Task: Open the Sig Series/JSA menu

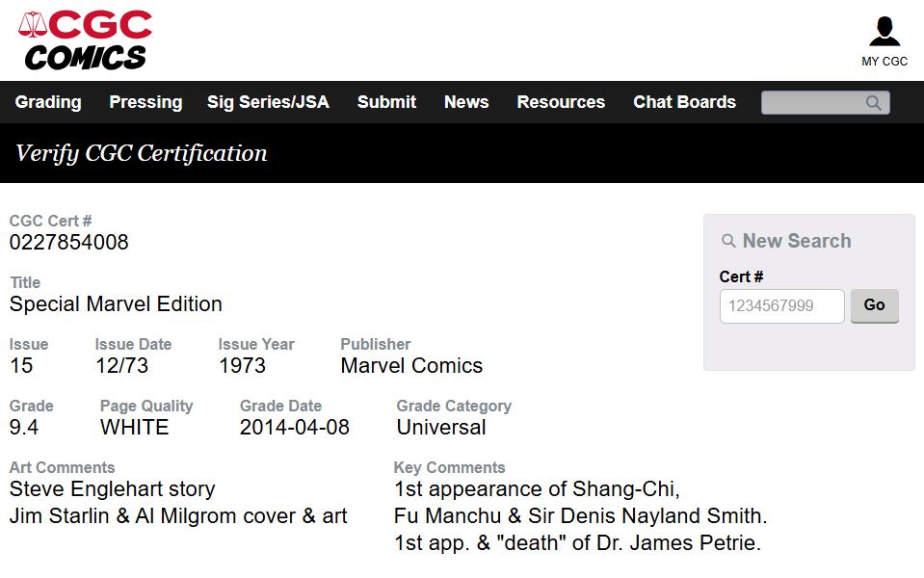Action: [268, 102]
